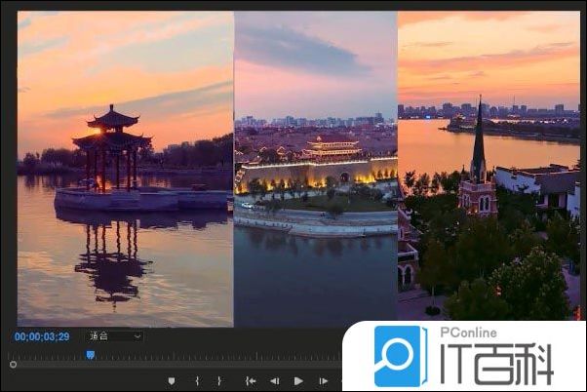
Task: Step forward one frame
Action: pyautogui.click(x=323, y=380)
